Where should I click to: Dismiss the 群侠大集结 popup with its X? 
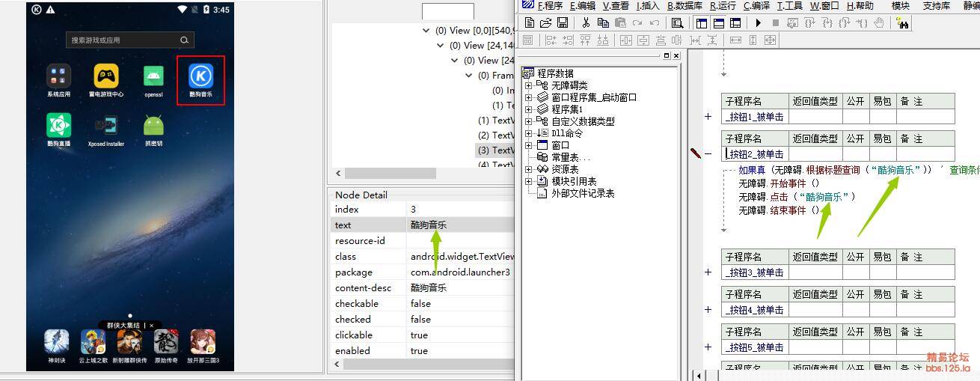click(151, 326)
